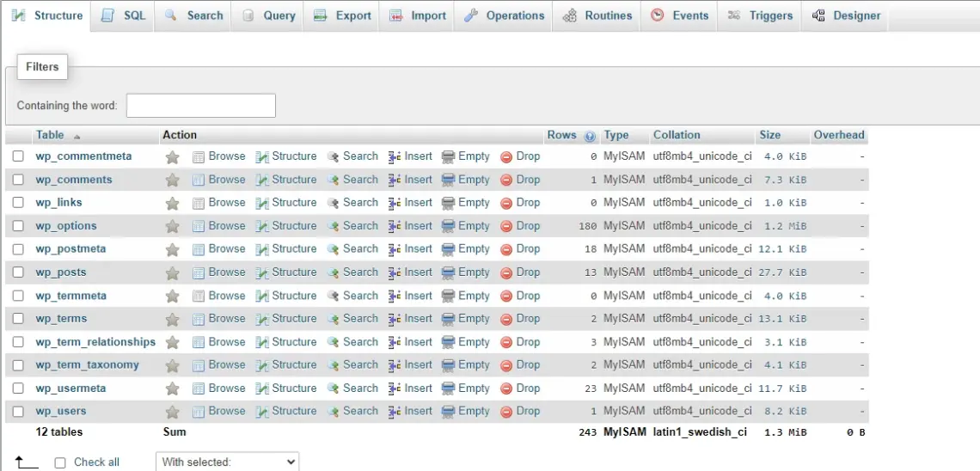Open the Search tab
The height and width of the screenshot is (471, 980).
pyautogui.click(x=193, y=15)
